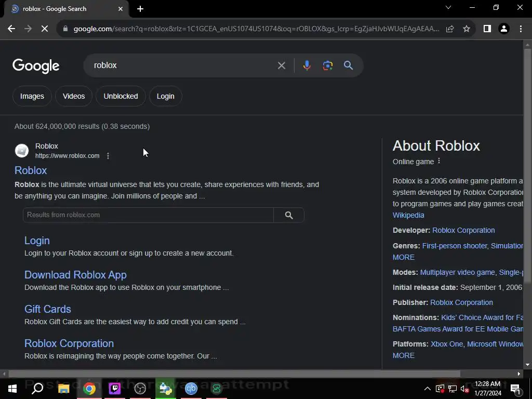
Task: Open the Python app in taskbar
Action: click(x=166, y=389)
